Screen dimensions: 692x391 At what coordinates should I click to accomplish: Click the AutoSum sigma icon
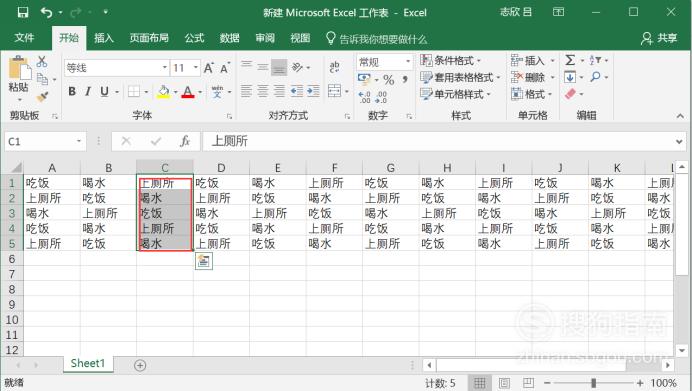point(570,60)
